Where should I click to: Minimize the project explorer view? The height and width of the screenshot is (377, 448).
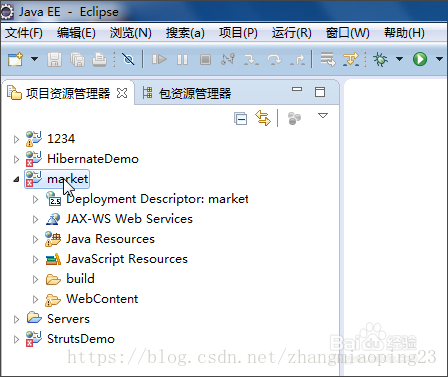(x=297, y=89)
